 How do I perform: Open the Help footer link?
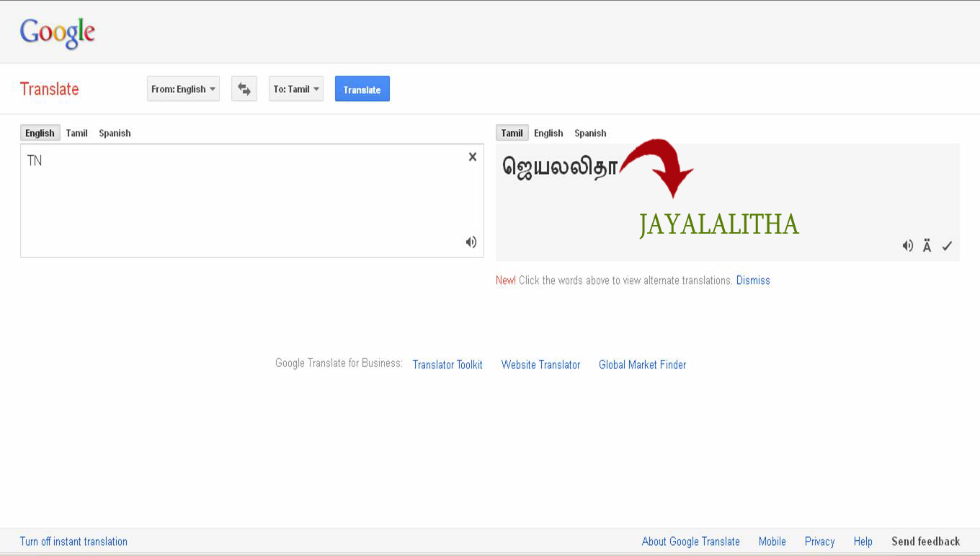(863, 542)
